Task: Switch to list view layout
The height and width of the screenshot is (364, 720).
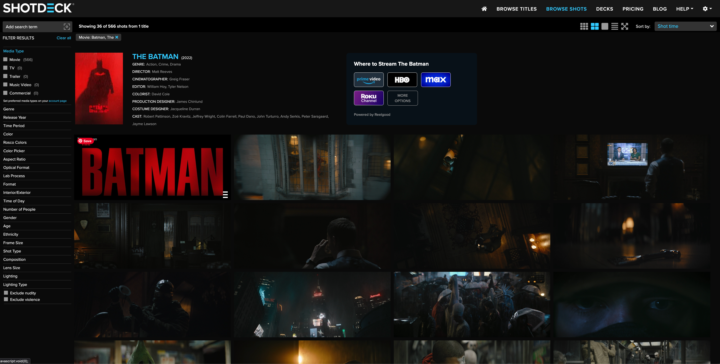Action: coord(614,27)
